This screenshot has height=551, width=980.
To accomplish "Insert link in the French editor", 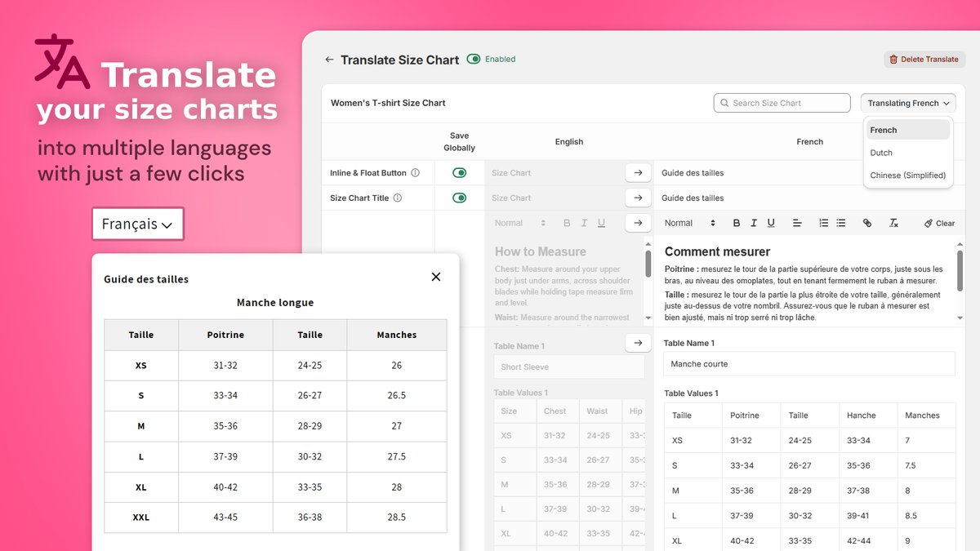I will point(867,223).
